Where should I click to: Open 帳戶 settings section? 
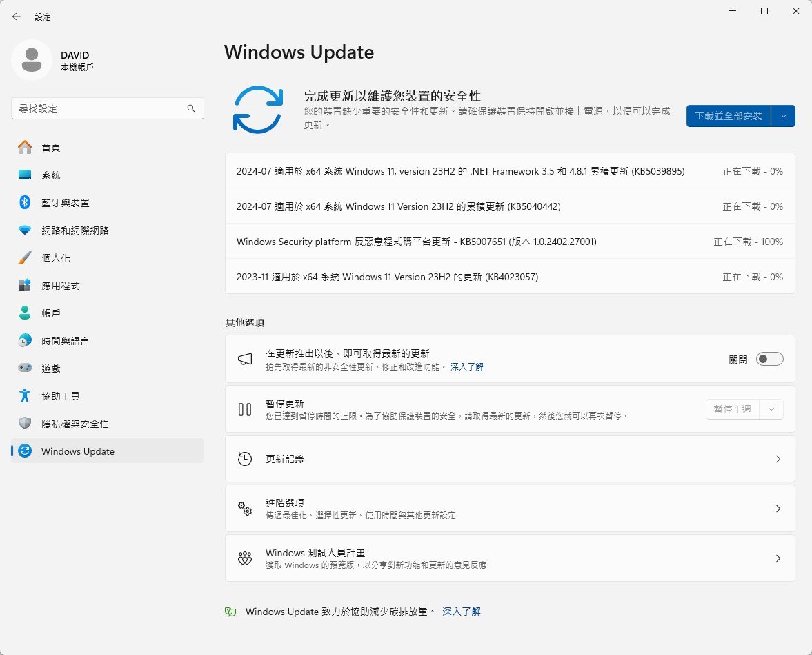point(107,313)
